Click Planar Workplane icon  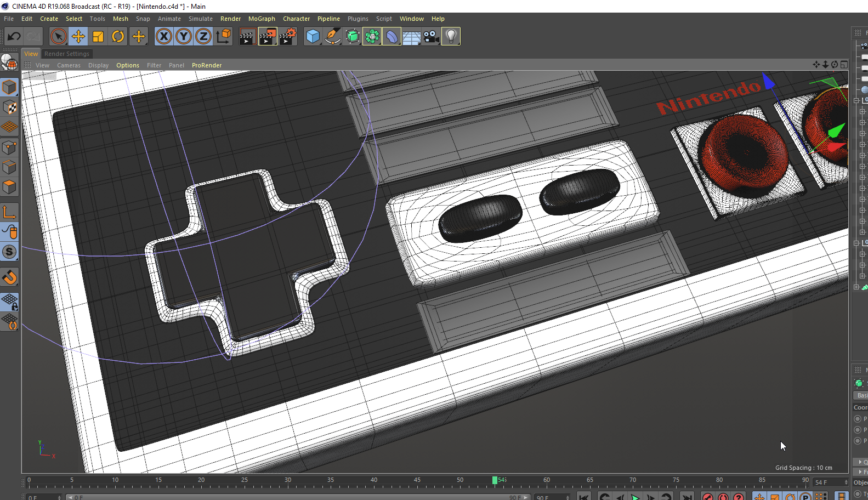9,321
